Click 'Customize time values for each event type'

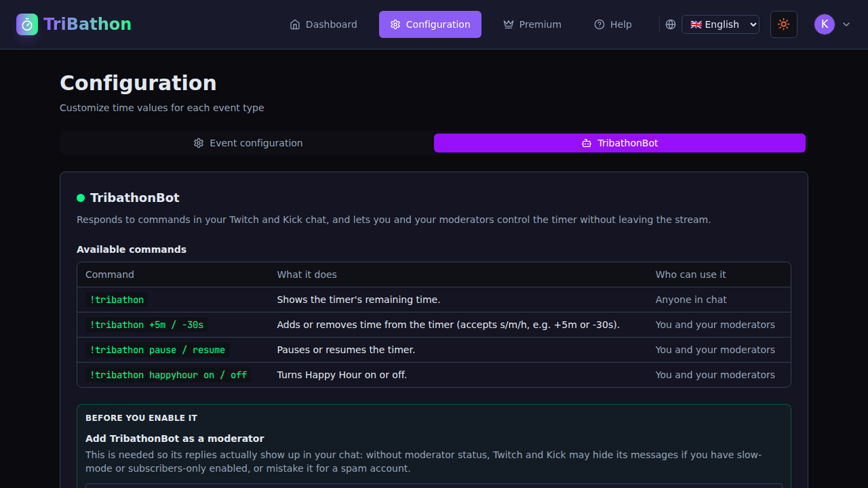162,108
